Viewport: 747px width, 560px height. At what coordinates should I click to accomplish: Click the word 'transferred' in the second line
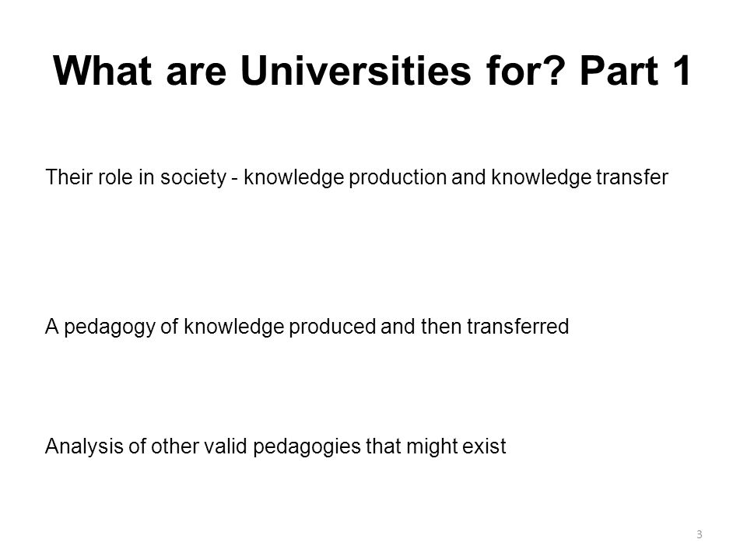518,327
